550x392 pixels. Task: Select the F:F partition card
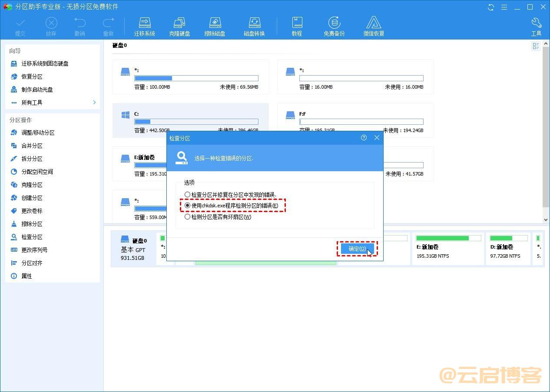click(355, 120)
